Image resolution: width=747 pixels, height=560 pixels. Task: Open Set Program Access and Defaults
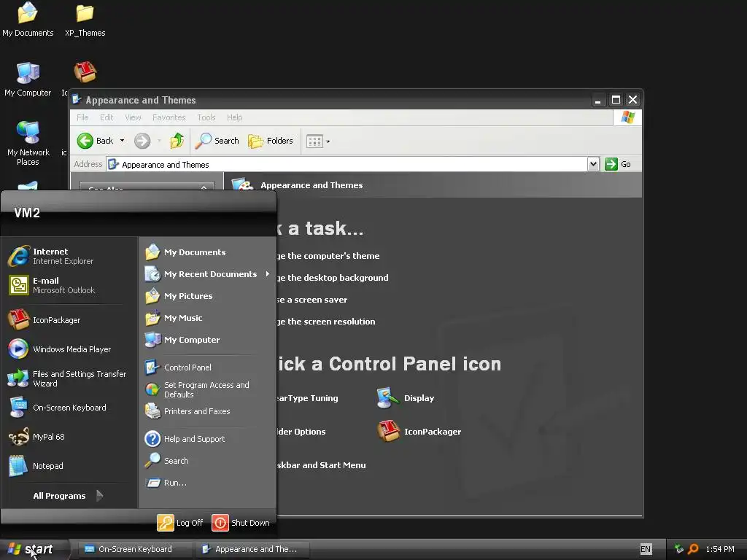point(197,389)
